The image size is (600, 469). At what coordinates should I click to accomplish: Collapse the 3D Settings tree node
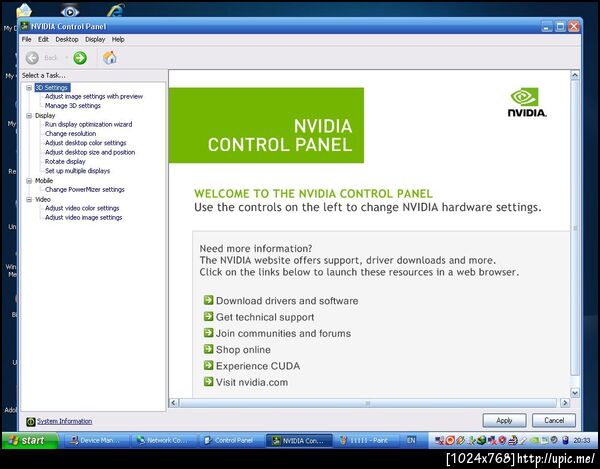coord(29,88)
